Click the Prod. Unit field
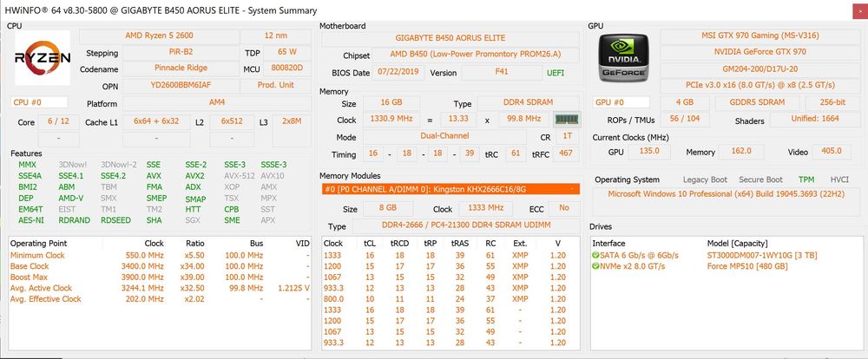This screenshot has height=359, width=868. (276, 85)
